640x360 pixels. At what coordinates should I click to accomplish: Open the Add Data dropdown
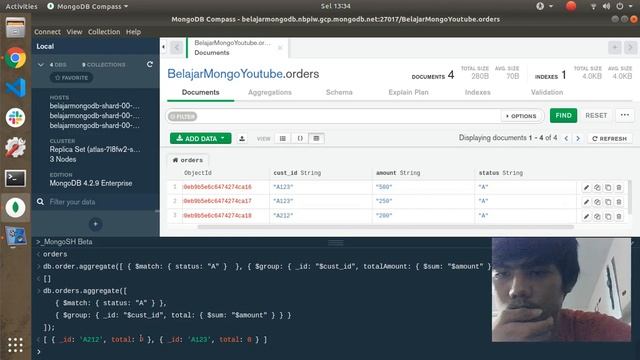(x=200, y=138)
